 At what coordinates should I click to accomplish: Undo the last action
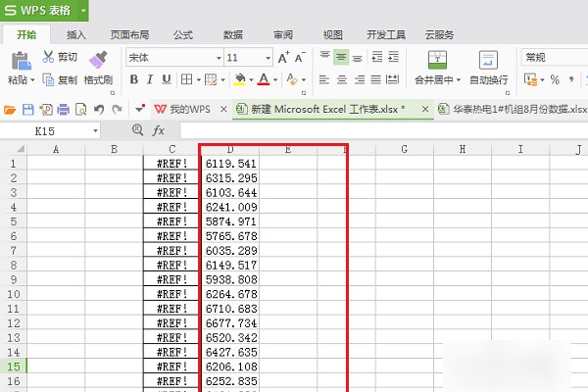tap(99, 110)
